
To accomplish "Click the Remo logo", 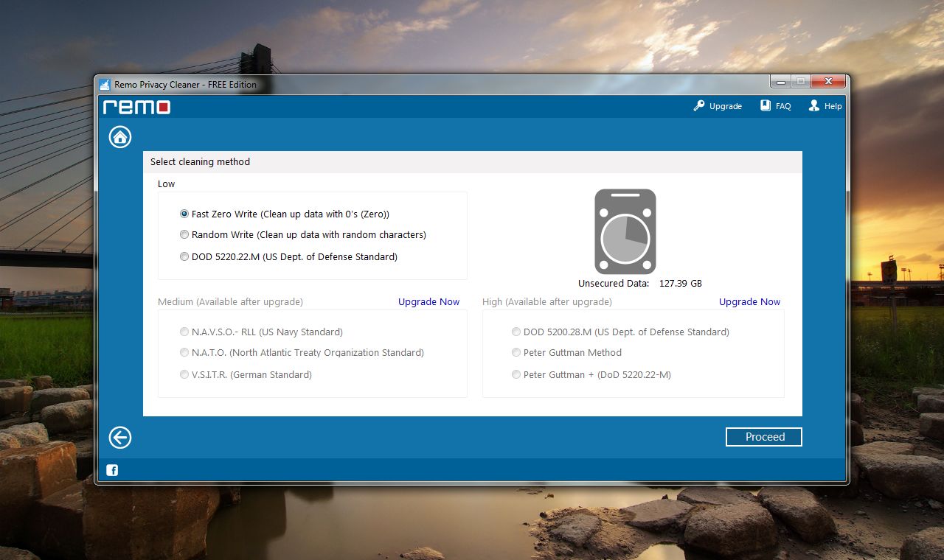I will (x=136, y=107).
